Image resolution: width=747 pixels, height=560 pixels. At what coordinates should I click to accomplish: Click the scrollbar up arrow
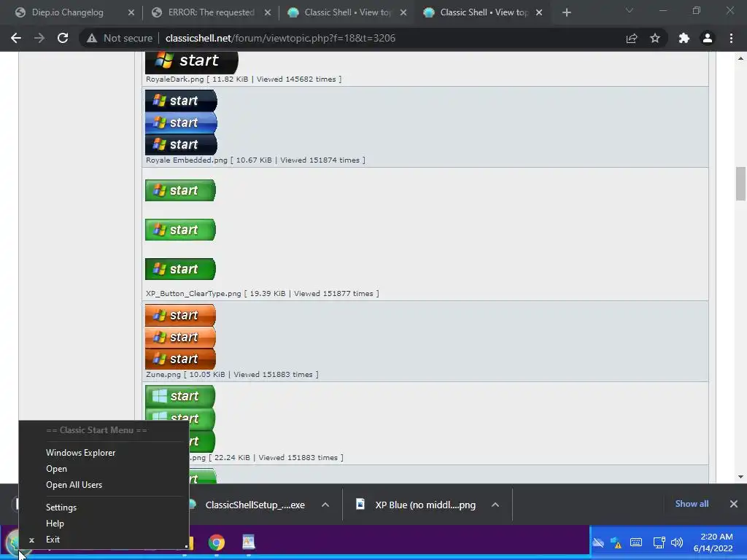pos(740,58)
